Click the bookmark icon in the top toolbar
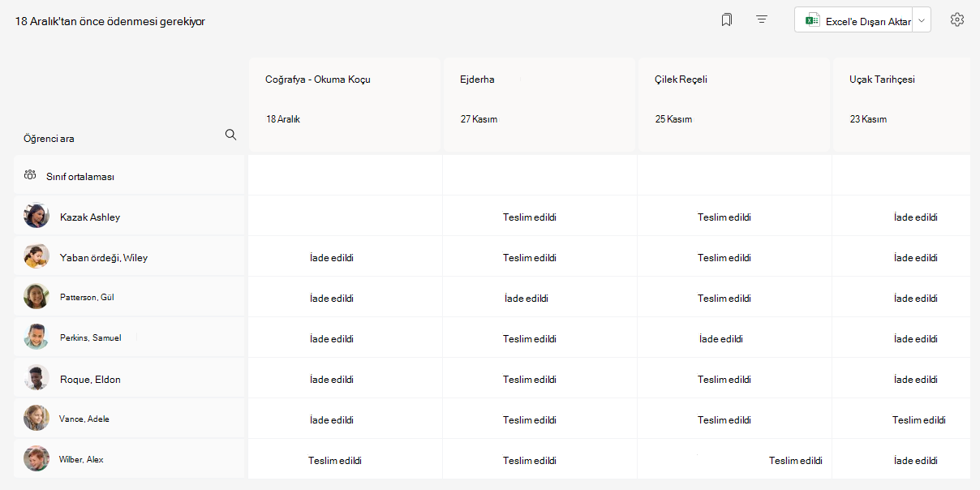Screen dimensions: 980x490 727,19
